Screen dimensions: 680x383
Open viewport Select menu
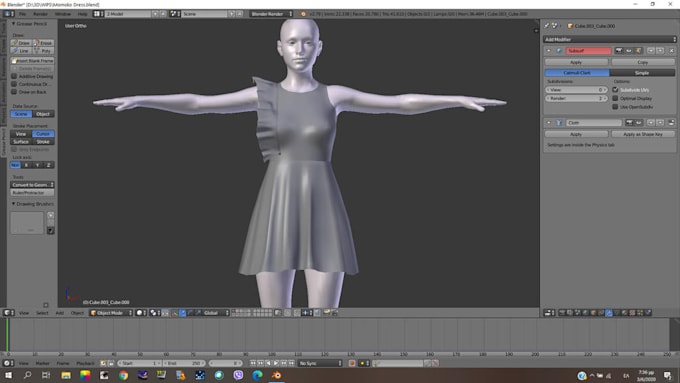pos(42,313)
